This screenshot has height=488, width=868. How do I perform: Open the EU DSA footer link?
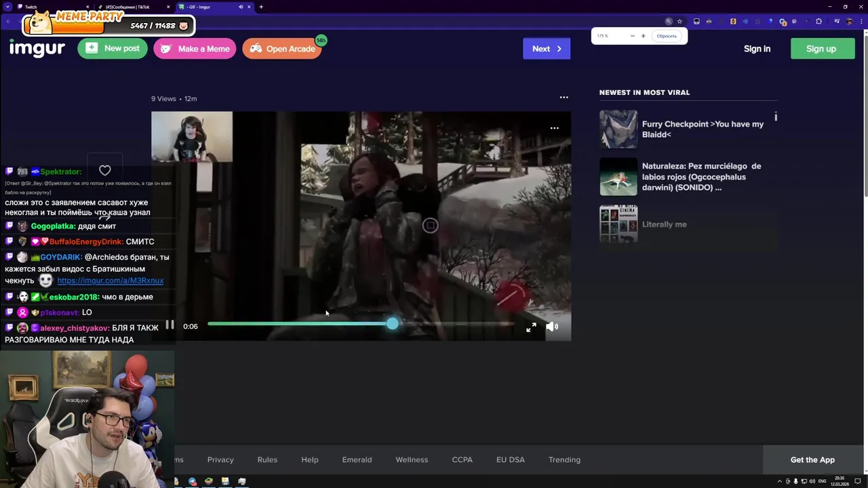pyautogui.click(x=511, y=460)
